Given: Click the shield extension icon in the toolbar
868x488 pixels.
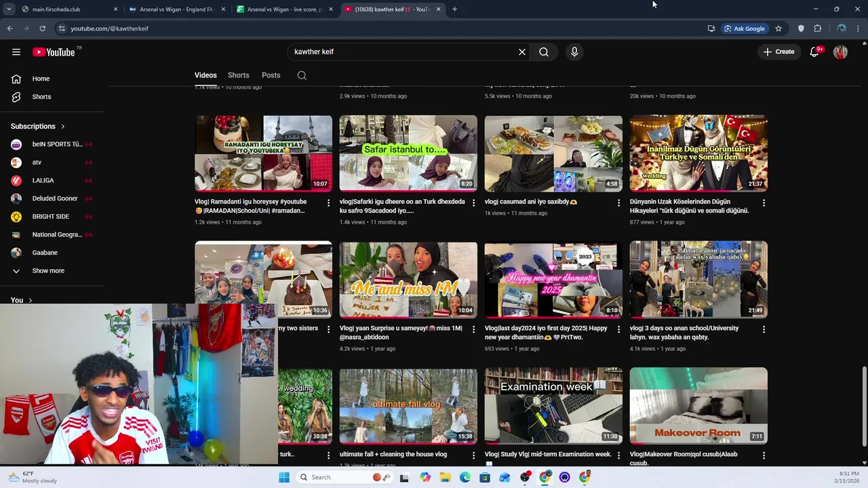Looking at the screenshot, I should click(801, 28).
